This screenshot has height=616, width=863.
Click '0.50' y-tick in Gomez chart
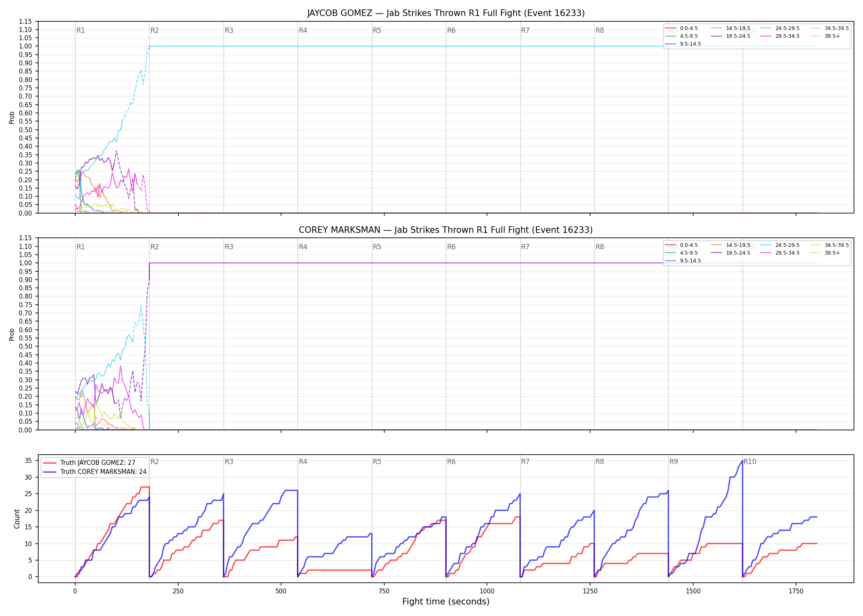tap(25, 130)
